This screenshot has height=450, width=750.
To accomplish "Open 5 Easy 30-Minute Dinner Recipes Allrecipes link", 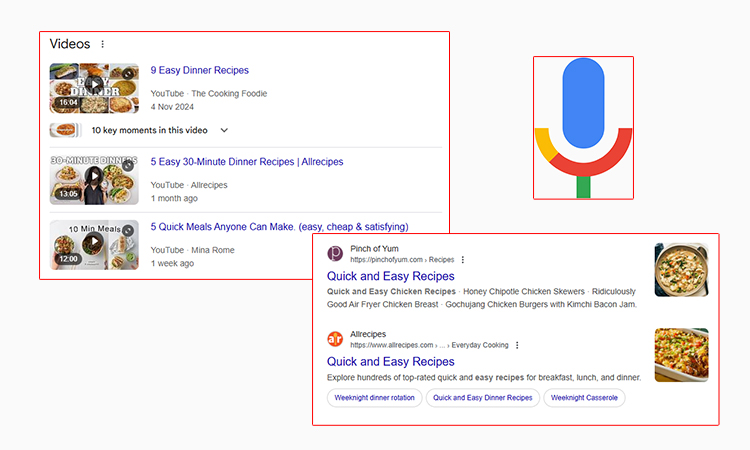I will [x=247, y=162].
